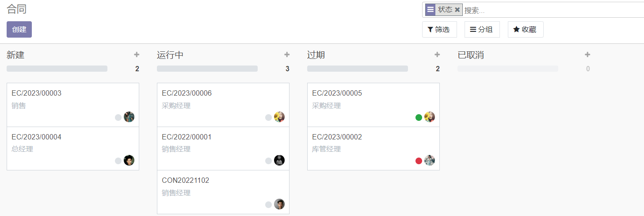
Task: Expand the 分组 group-by dropdown
Action: [x=482, y=30]
